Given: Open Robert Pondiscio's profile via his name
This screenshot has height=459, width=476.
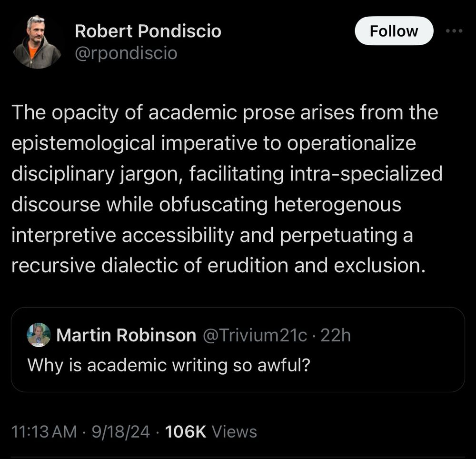Looking at the screenshot, I should pos(148,30).
